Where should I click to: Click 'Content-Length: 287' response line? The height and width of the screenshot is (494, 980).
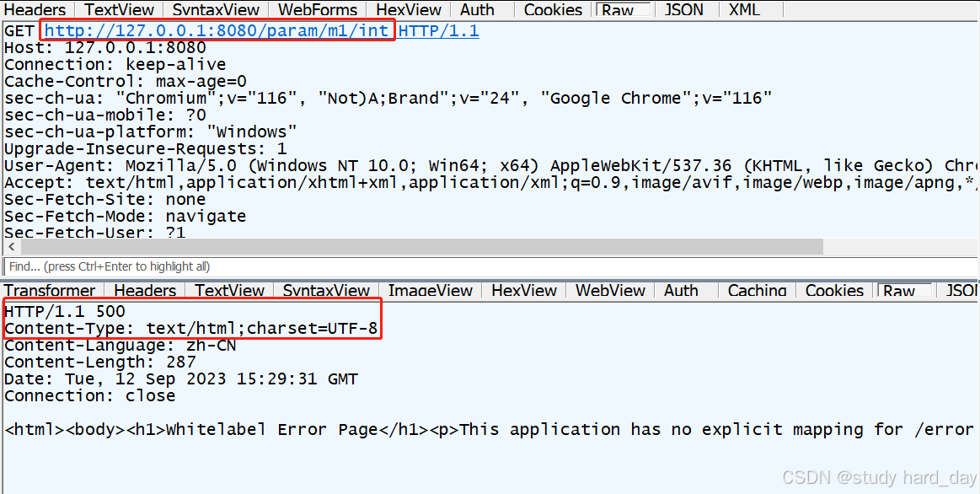pyautogui.click(x=100, y=362)
